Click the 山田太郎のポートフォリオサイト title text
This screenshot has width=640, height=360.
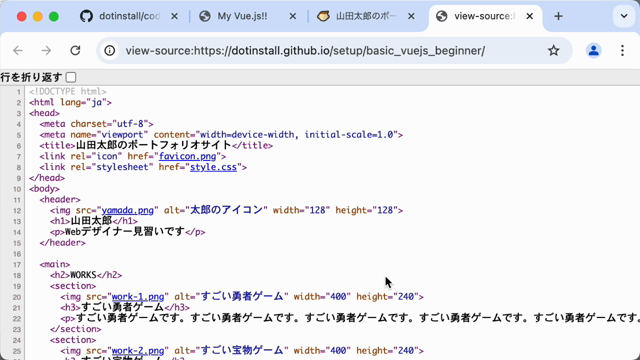click(x=154, y=145)
